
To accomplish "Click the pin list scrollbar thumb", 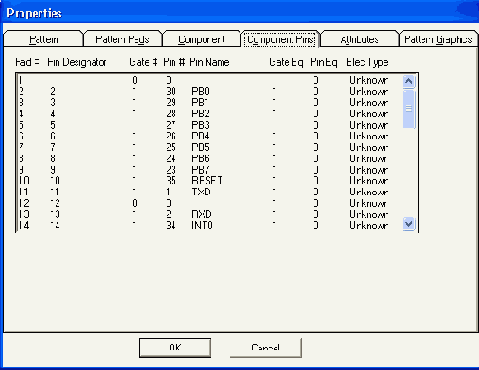I will [x=409, y=109].
